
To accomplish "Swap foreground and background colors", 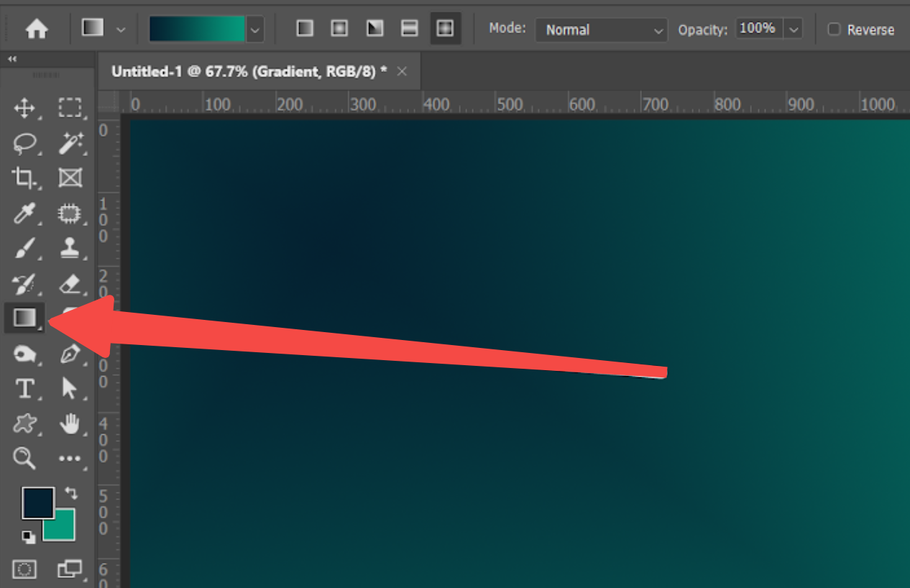I will point(69,493).
